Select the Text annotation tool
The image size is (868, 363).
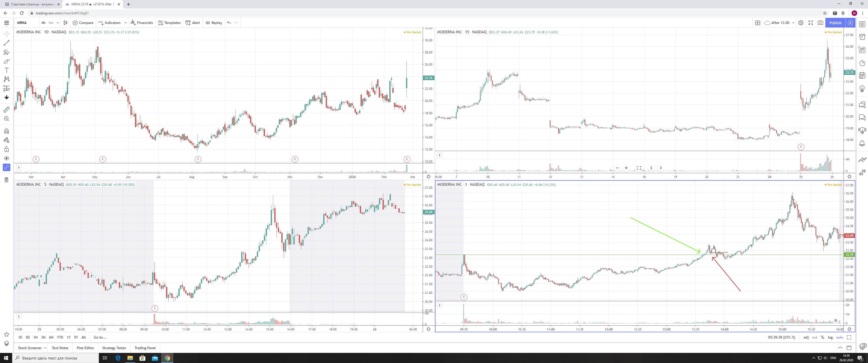point(6,70)
